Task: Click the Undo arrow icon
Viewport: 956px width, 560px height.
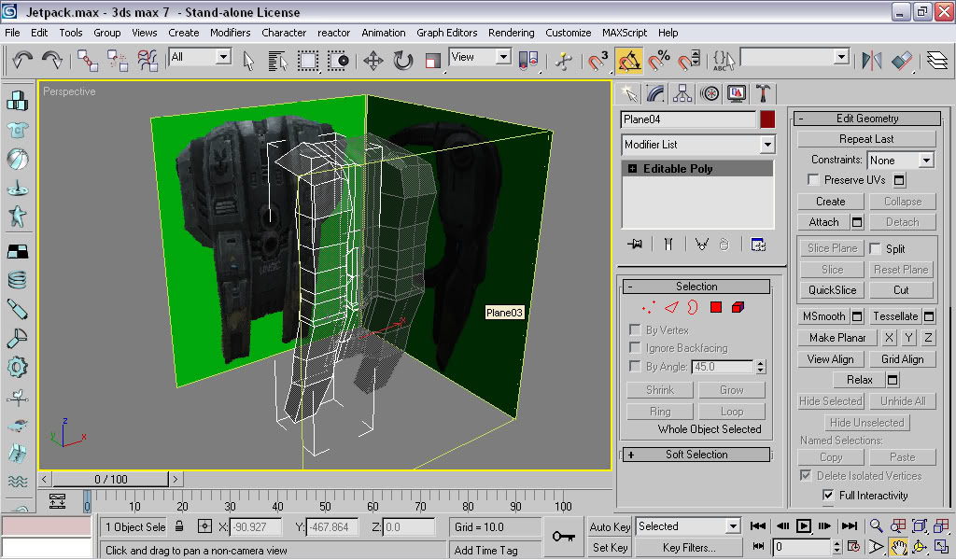Action: tap(21, 61)
